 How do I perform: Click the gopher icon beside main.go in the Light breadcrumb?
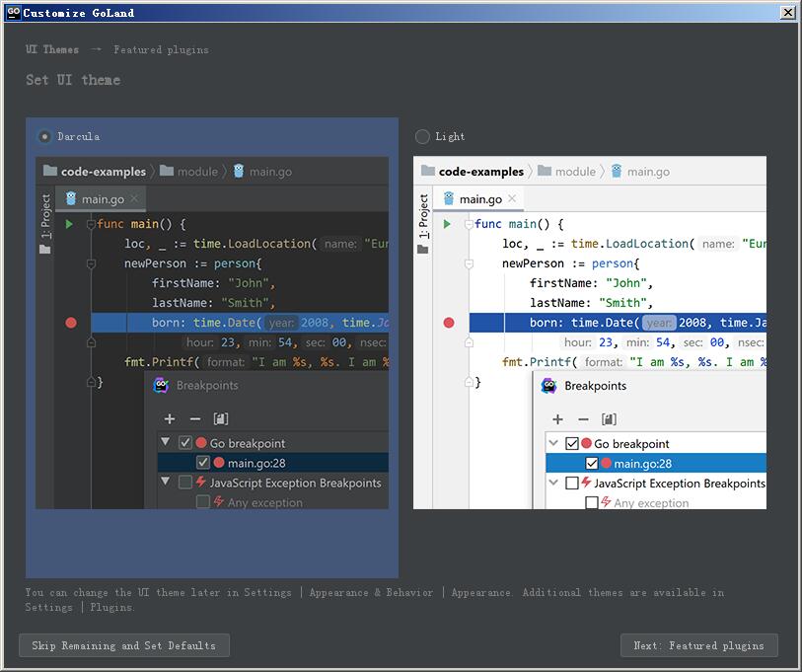(617, 171)
